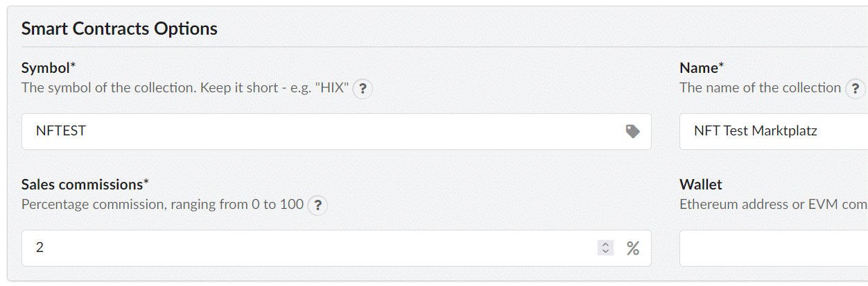Focus the Name field with NFT Test Marktplatz
The height and width of the screenshot is (286, 868).
coord(774,131)
